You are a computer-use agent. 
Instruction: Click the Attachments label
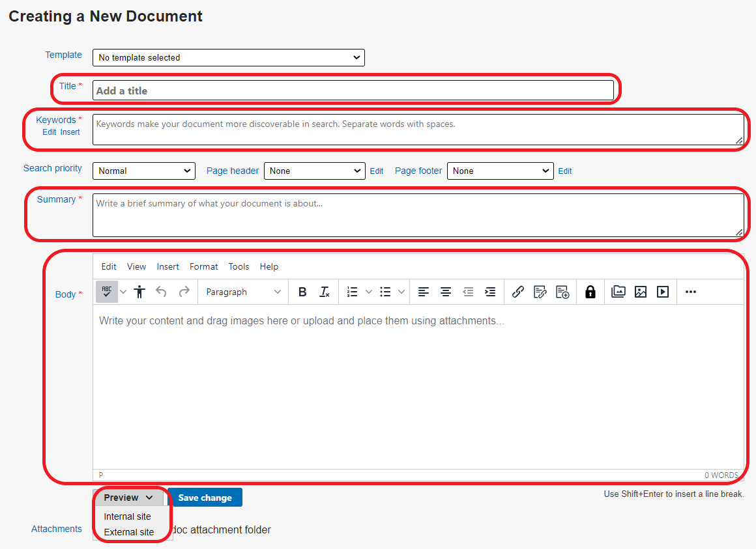[57, 529]
